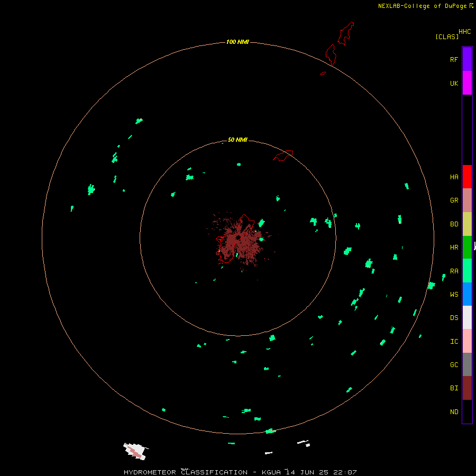Viewport: 476px width, 476px height.
Task: Pick the HR dark green legend swatch
Action: point(467,247)
